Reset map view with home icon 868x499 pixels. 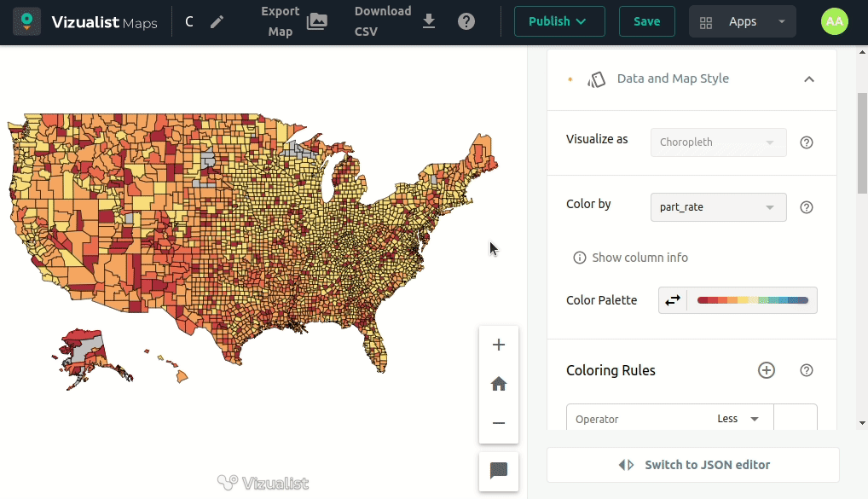click(499, 384)
